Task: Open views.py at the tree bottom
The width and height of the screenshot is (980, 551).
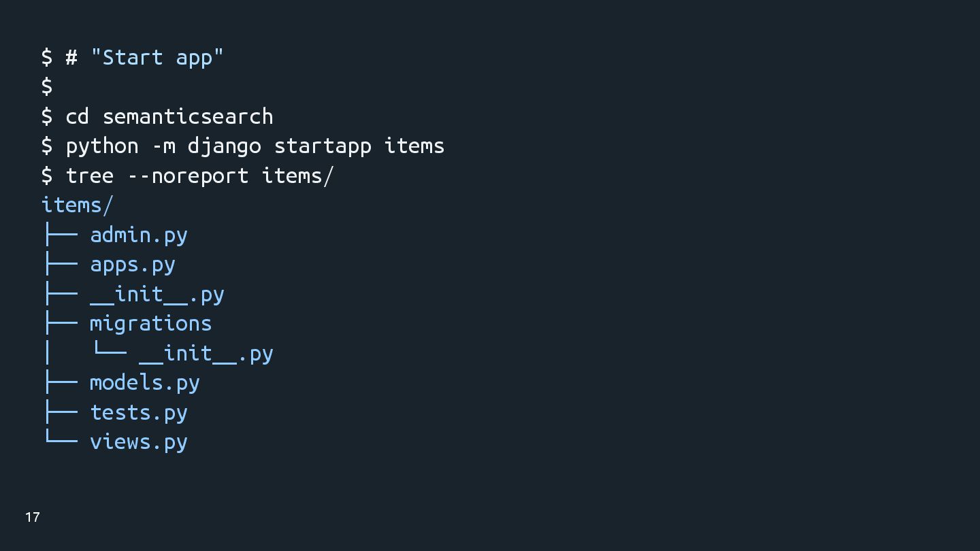Action: click(139, 442)
